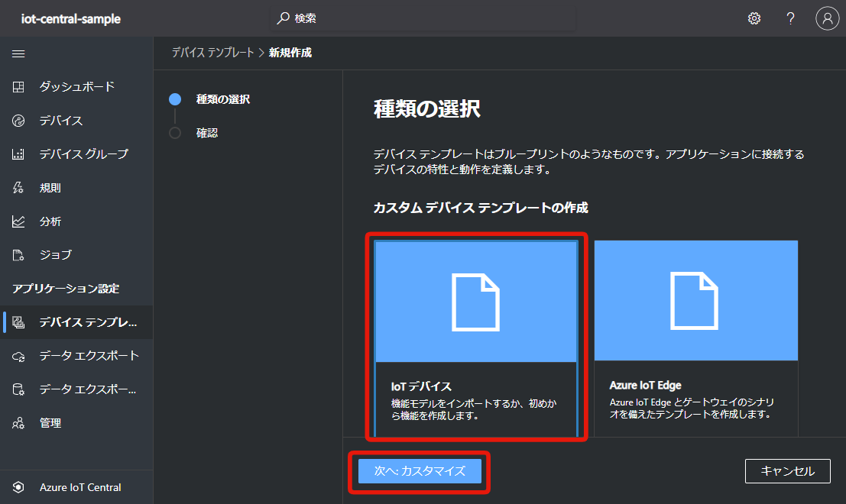
Task: Click the データ エクスポー... database gear icon
Action: click(x=18, y=389)
